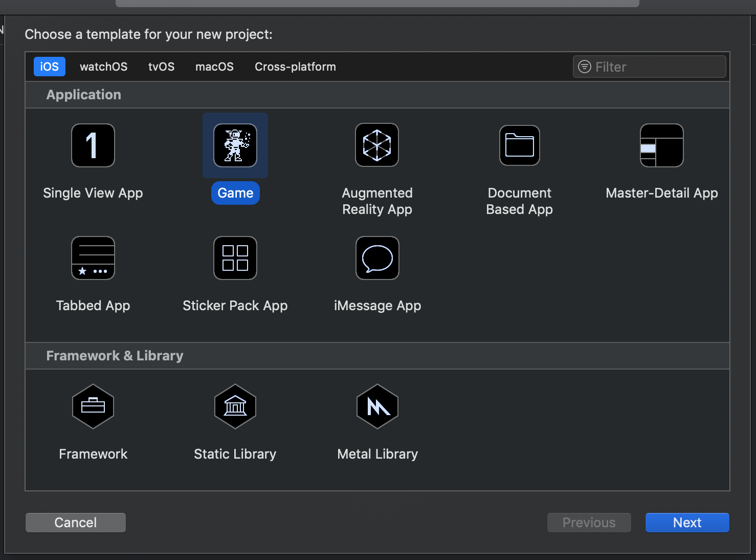Open the tvOS template category
The image size is (756, 560).
(x=161, y=67)
